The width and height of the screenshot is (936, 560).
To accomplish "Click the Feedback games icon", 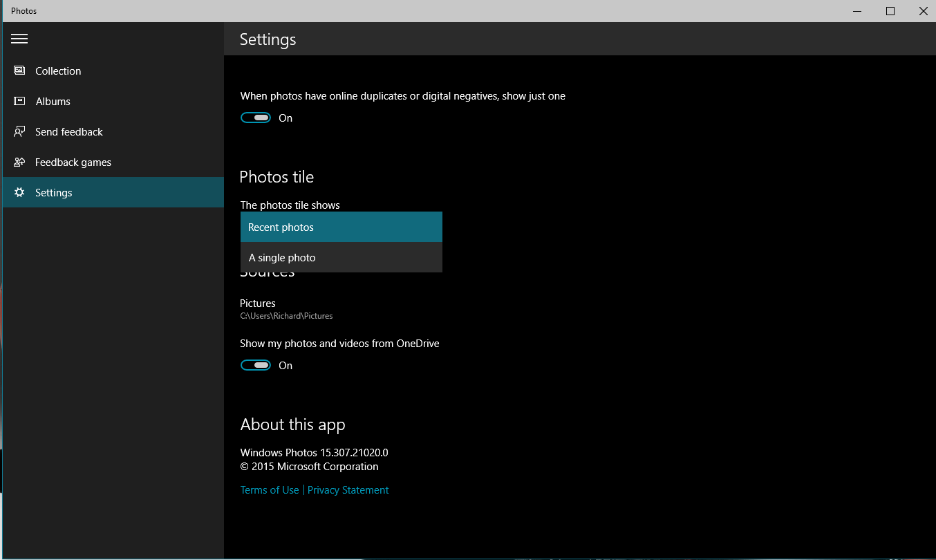I will [x=19, y=162].
